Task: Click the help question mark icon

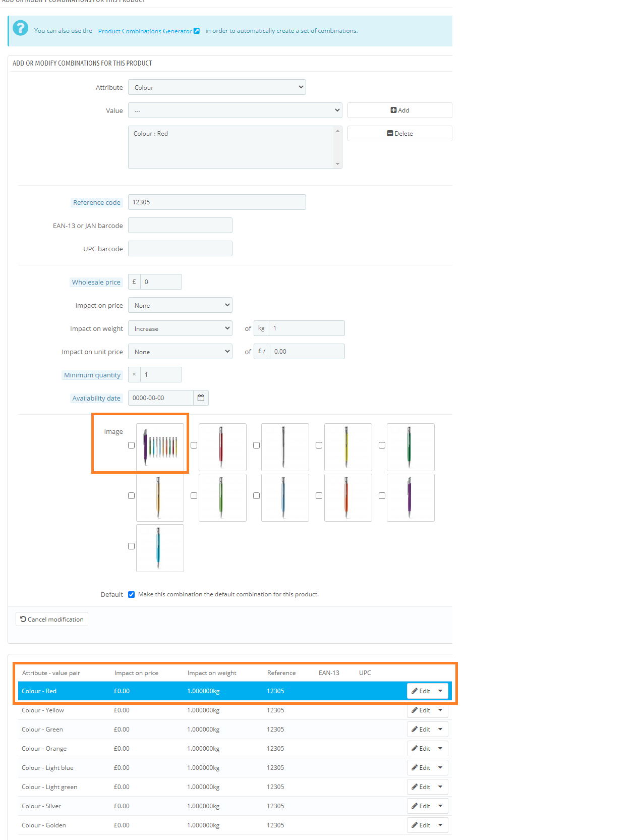Action: point(20,28)
